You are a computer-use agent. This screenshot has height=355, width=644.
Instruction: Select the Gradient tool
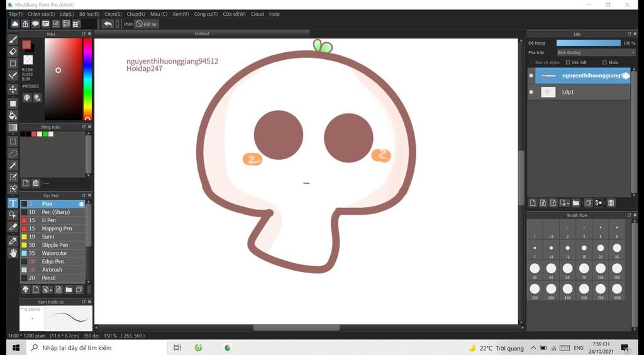tap(13, 127)
